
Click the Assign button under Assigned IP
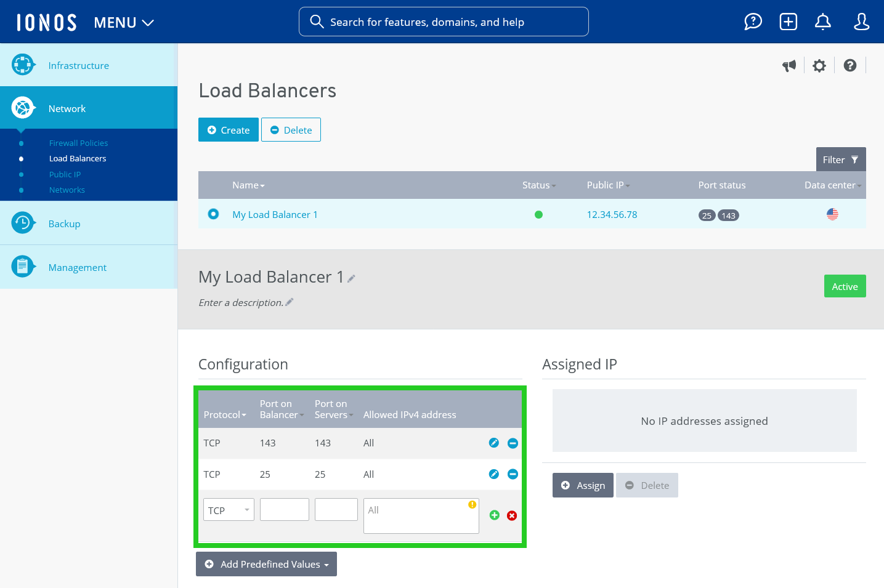click(x=583, y=485)
